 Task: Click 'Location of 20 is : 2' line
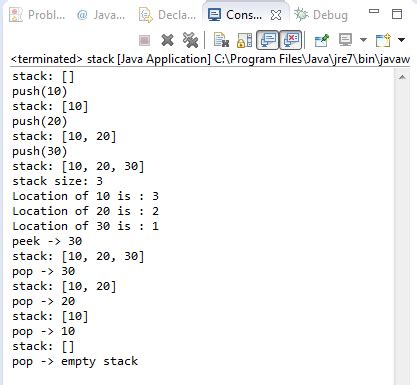point(86,211)
